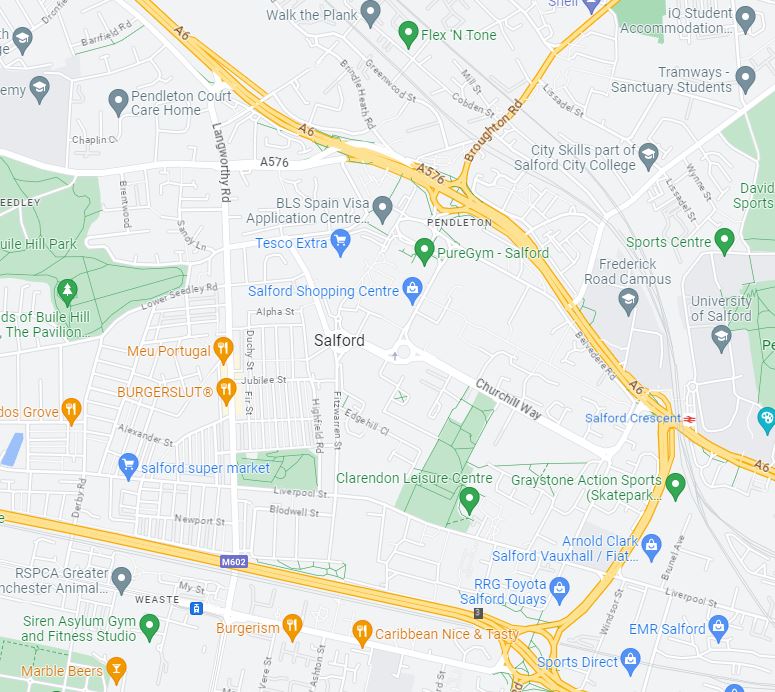Image resolution: width=775 pixels, height=692 pixels.
Task: Select the Caribbean Nice & Tasty pin
Action: point(362,633)
